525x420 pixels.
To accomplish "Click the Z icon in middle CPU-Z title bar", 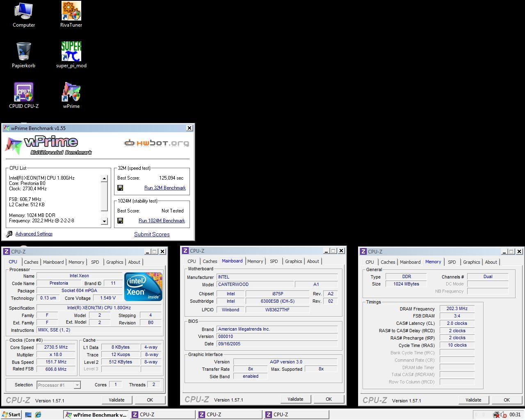I will point(185,251).
